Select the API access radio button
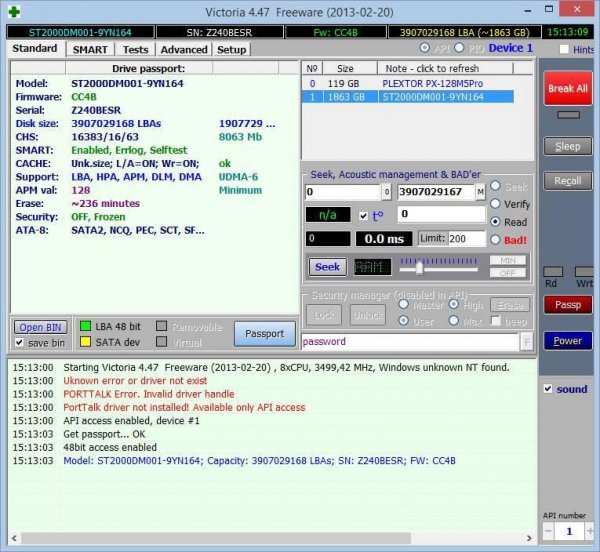 424,48
